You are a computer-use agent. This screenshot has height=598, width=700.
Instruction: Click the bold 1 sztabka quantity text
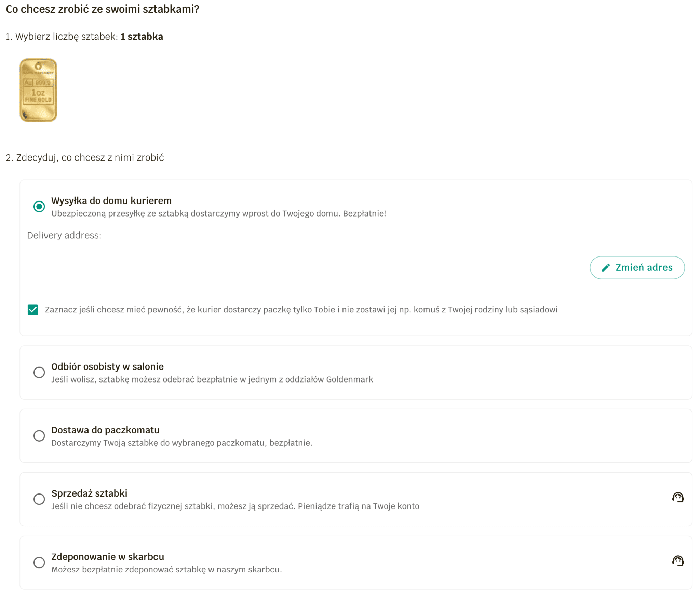[x=142, y=37]
